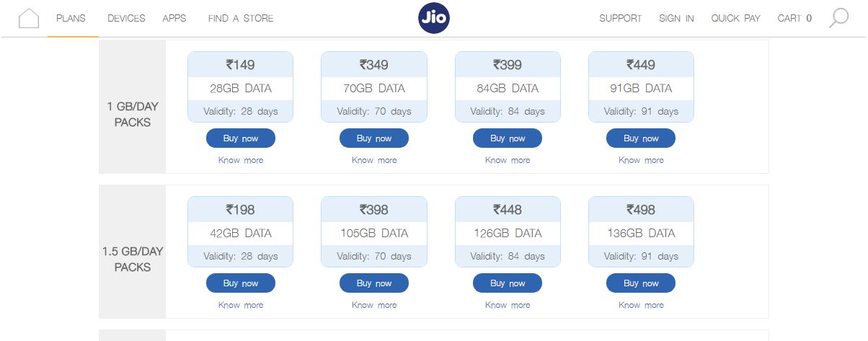Viewport: 868px width, 341px height.
Task: Click Buy now for ₹198 plan
Action: (x=241, y=283)
